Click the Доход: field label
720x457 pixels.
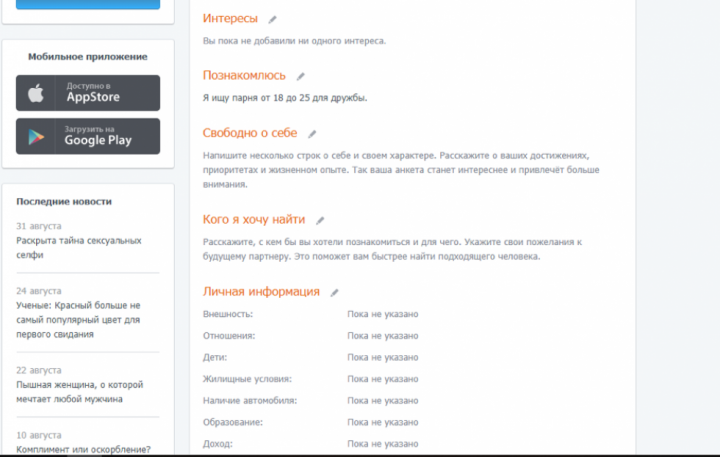coord(218,444)
